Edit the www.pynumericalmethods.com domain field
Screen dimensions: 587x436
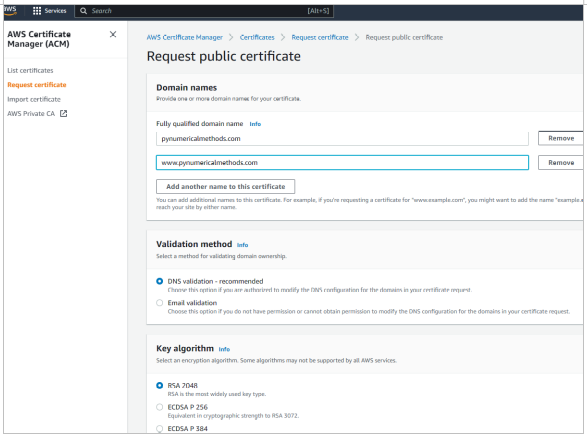pos(342,162)
